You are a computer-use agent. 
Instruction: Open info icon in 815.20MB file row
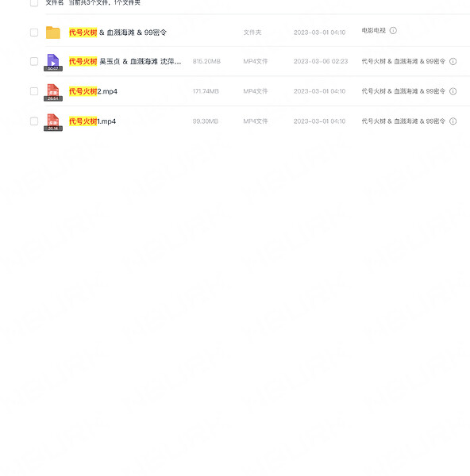(453, 61)
